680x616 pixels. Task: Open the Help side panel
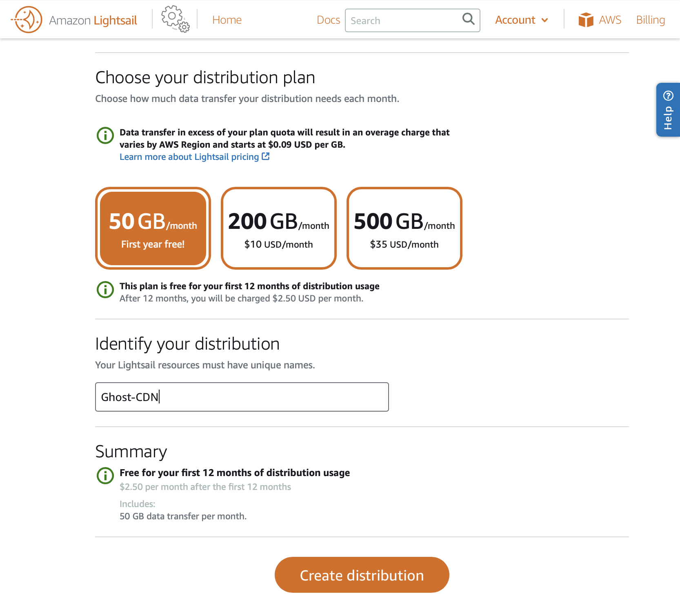click(668, 110)
